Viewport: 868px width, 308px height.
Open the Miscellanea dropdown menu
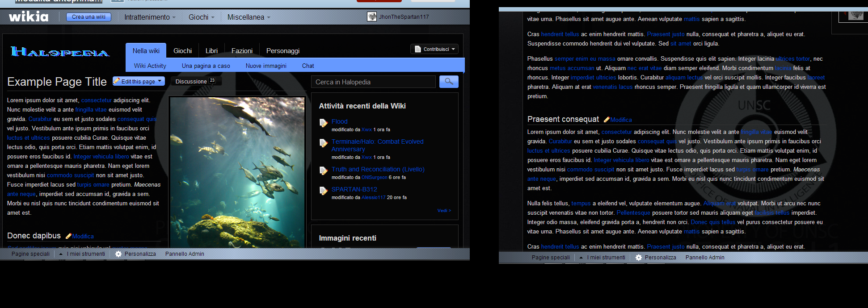click(x=249, y=17)
